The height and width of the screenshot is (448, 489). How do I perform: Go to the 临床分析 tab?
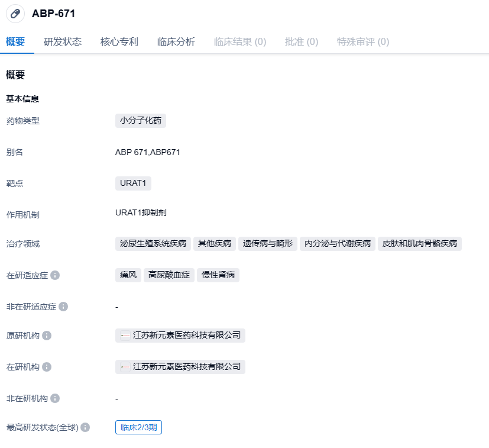coord(176,42)
